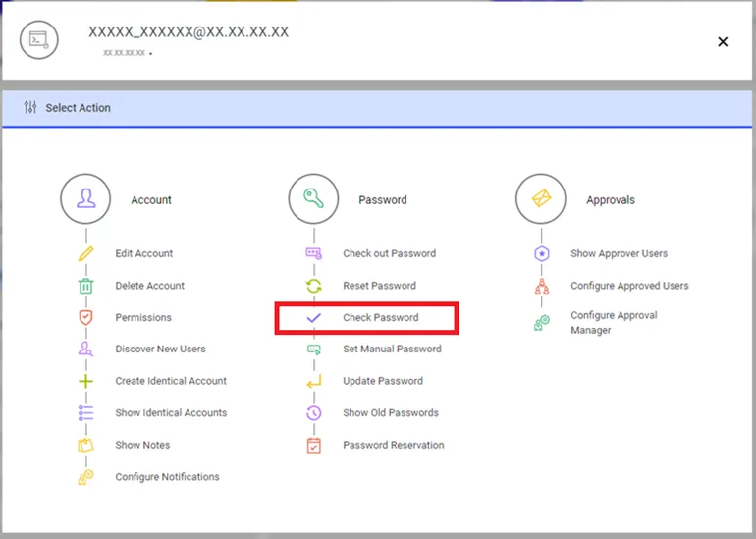Click the Approvals envelope circle icon
The height and width of the screenshot is (539, 756).
point(541,198)
